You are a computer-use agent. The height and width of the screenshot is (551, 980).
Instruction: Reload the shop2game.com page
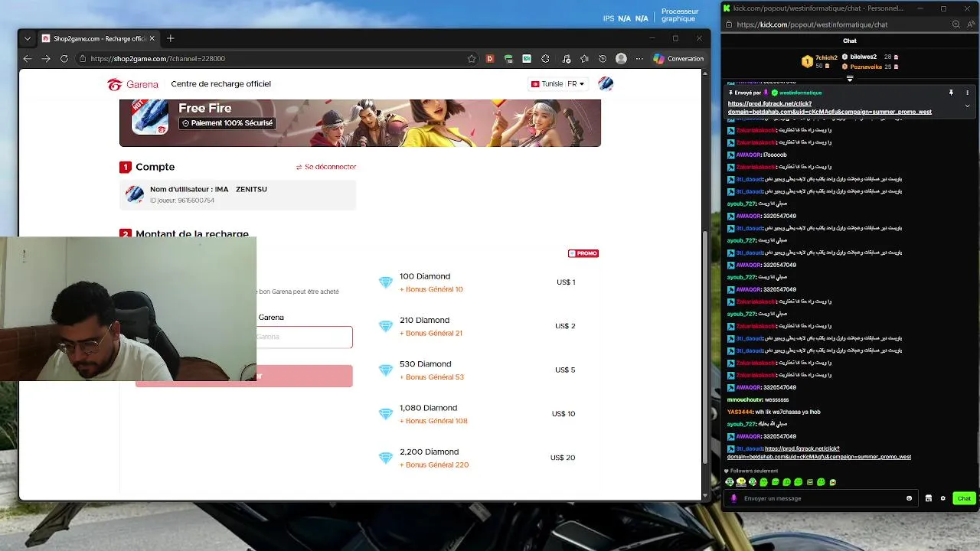coord(64,58)
